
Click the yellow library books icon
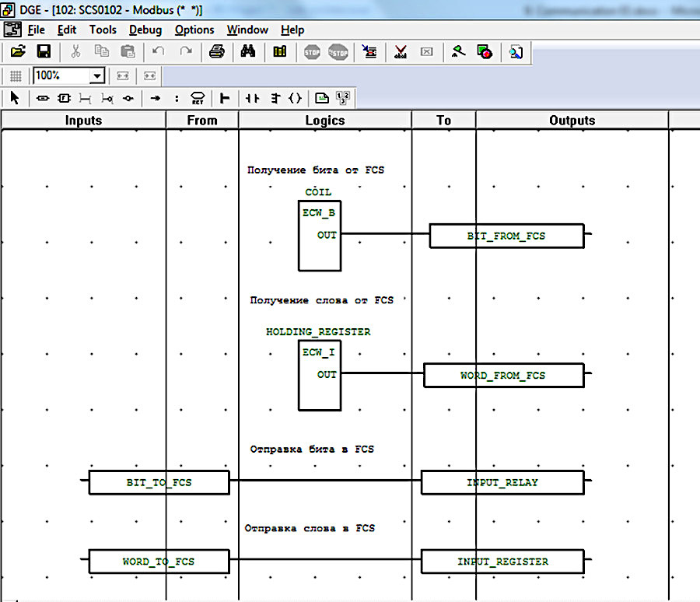(280, 52)
